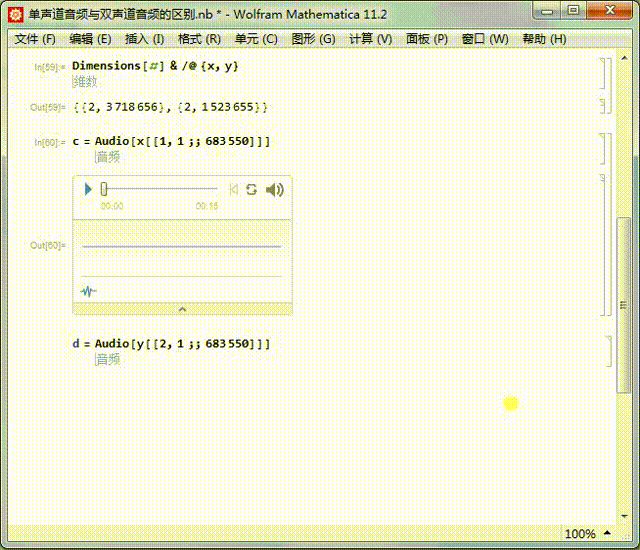Image resolution: width=640 pixels, height=550 pixels.
Task: Click the 00:15 duration label
Action: tap(207, 206)
